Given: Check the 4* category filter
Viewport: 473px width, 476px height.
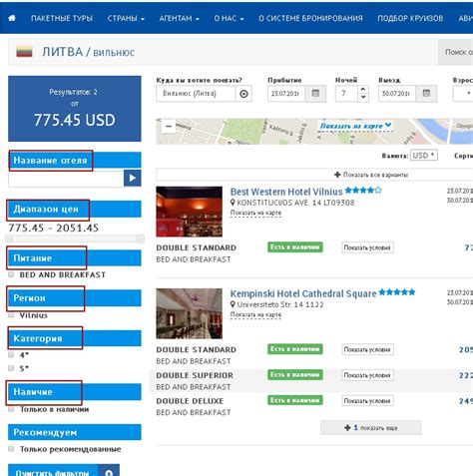Looking at the screenshot, I should [11, 354].
